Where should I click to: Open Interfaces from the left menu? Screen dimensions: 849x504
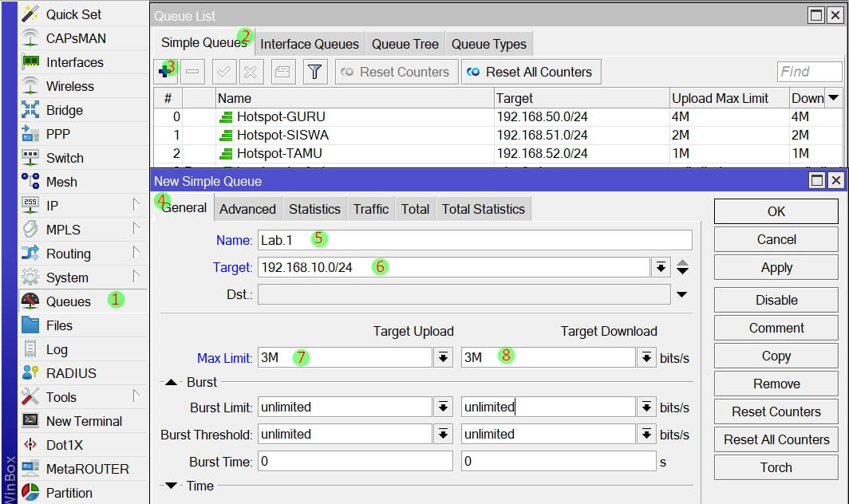coord(74,62)
